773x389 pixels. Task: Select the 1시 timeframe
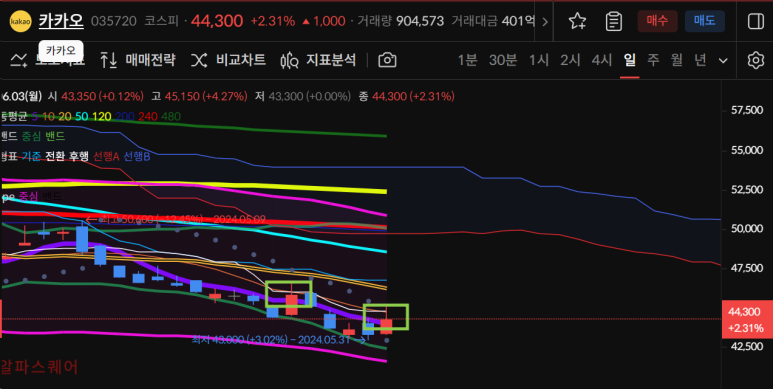point(539,60)
